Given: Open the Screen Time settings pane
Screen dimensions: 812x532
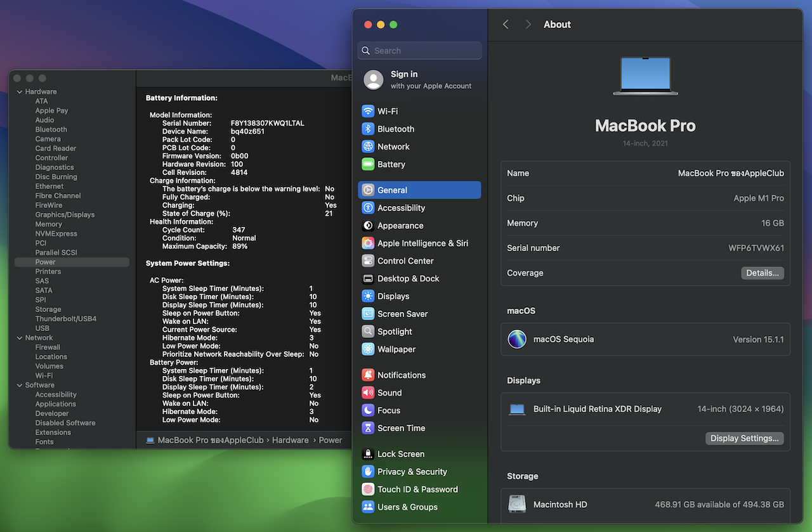Looking at the screenshot, I should pos(419,429).
